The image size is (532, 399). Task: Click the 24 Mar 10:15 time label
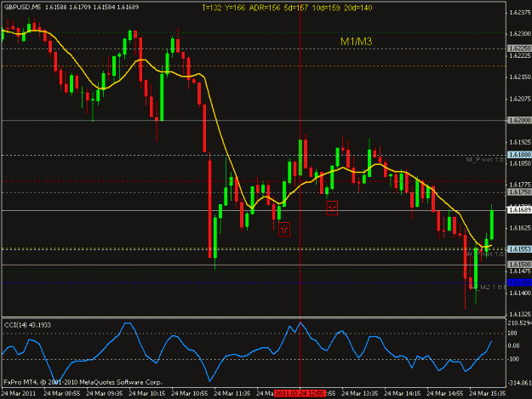tap(147, 394)
